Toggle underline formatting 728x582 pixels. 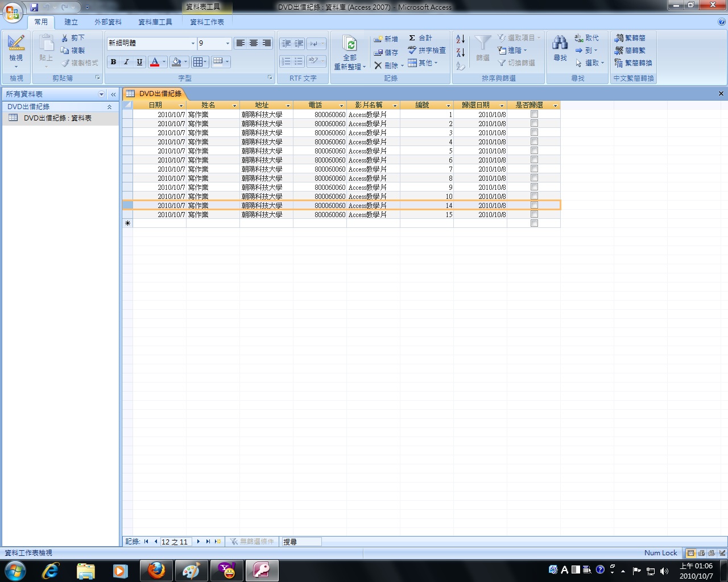139,62
